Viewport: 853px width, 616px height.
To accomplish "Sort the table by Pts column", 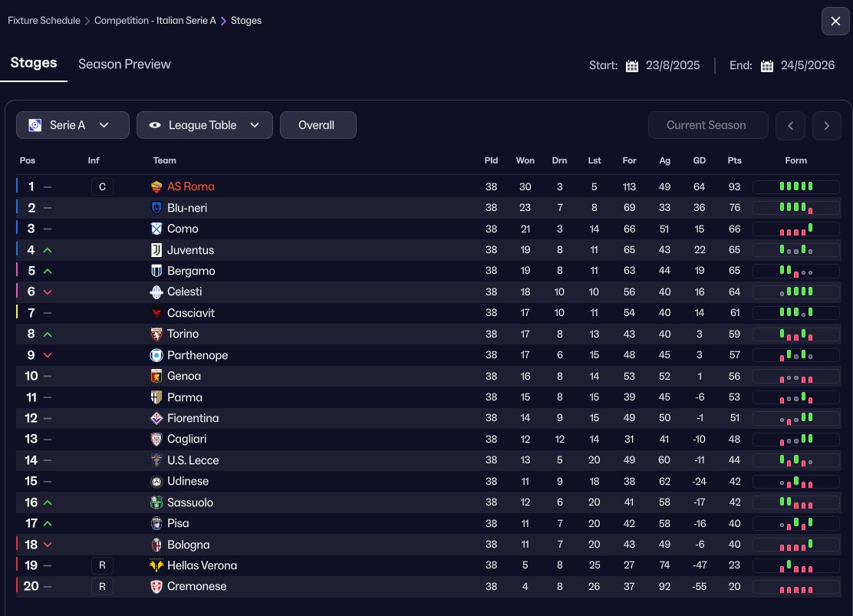I will (734, 160).
